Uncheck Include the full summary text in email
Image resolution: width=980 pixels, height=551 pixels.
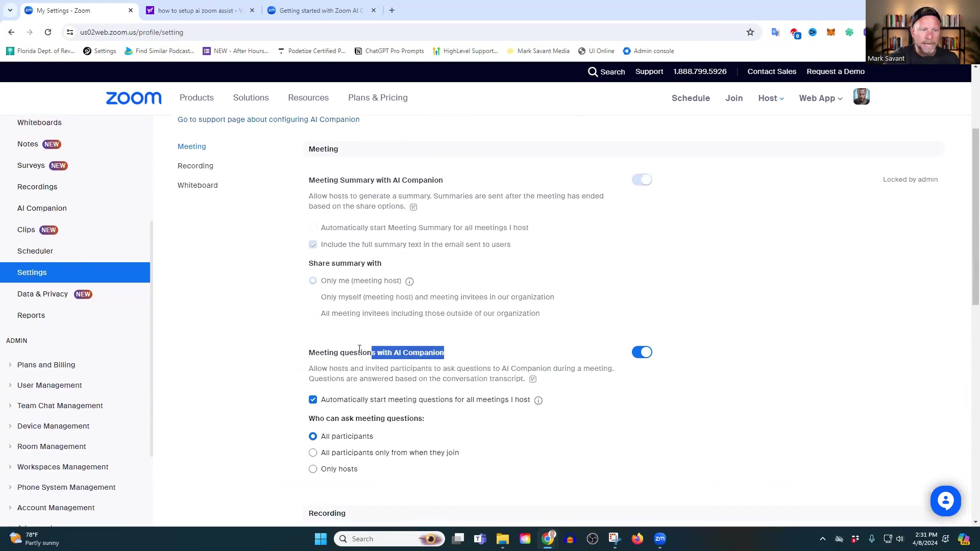pos(313,244)
